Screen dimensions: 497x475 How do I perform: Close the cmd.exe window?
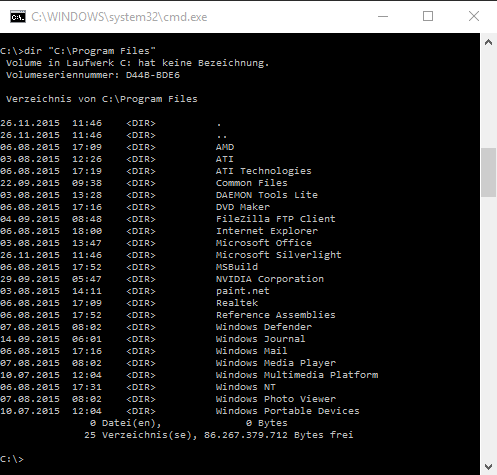(x=474, y=16)
